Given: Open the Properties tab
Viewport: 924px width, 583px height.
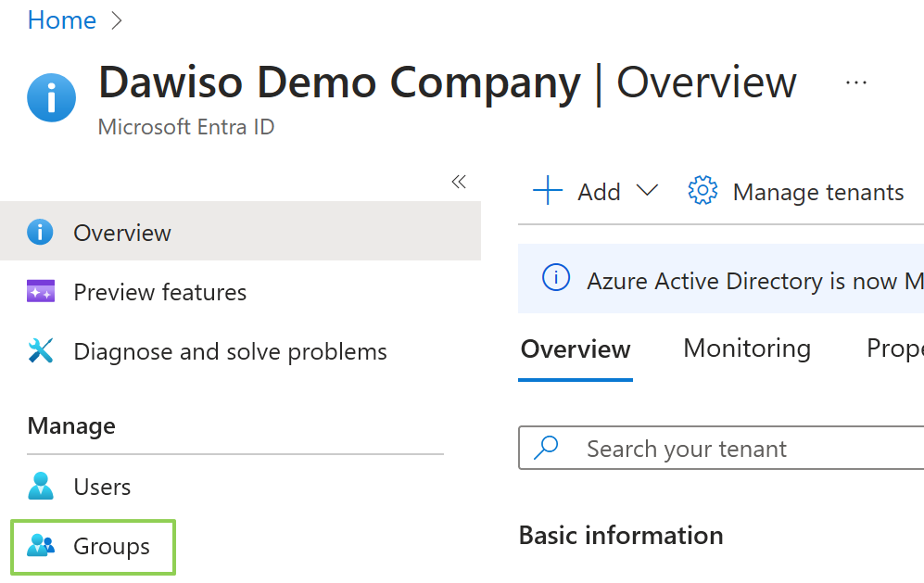Looking at the screenshot, I should 894,349.
